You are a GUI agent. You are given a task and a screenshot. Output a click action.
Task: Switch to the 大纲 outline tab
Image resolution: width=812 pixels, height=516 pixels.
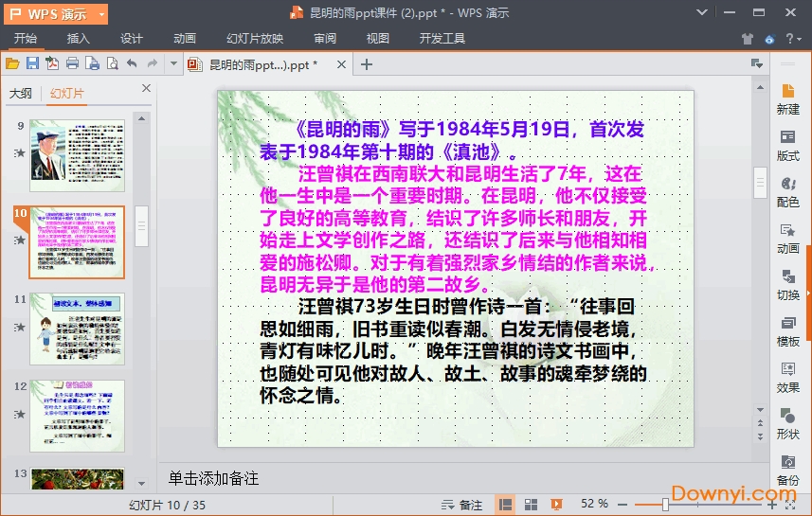click(21, 93)
